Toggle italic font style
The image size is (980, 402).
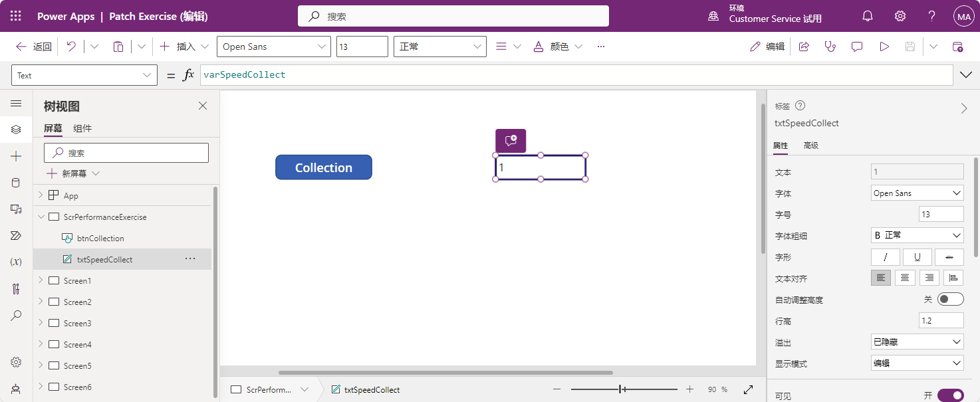pos(886,257)
